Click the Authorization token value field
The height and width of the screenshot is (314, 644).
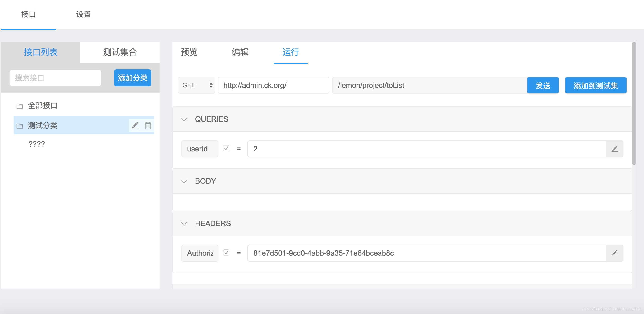coord(427,253)
